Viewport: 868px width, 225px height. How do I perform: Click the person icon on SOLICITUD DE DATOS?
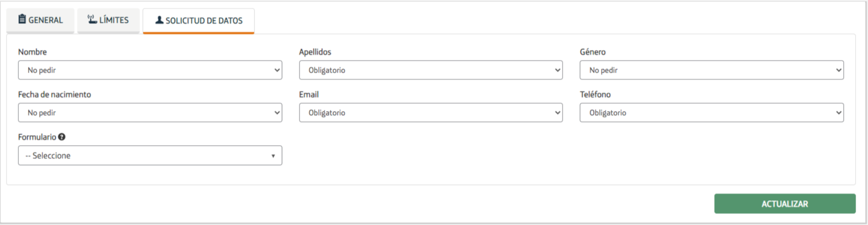tap(159, 20)
